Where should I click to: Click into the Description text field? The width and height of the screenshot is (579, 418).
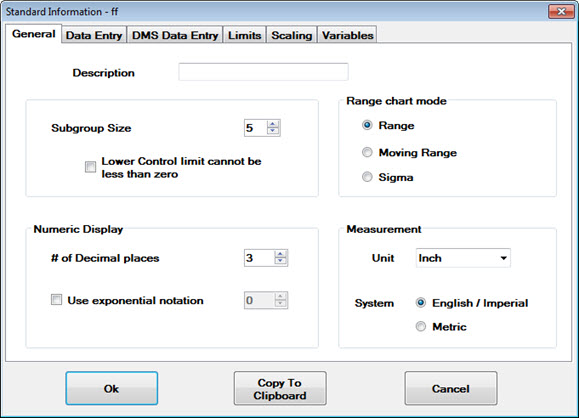point(263,72)
